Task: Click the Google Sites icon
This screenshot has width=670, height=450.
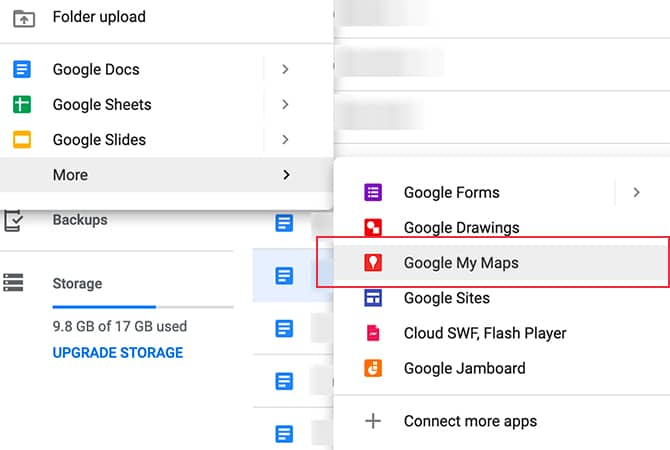Action: pos(373,298)
